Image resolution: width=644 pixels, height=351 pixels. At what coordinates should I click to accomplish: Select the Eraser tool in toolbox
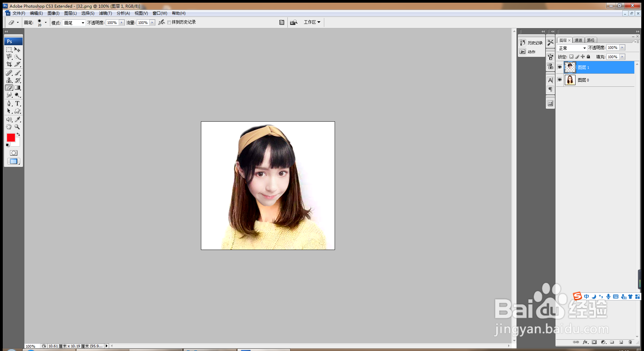[x=9, y=88]
